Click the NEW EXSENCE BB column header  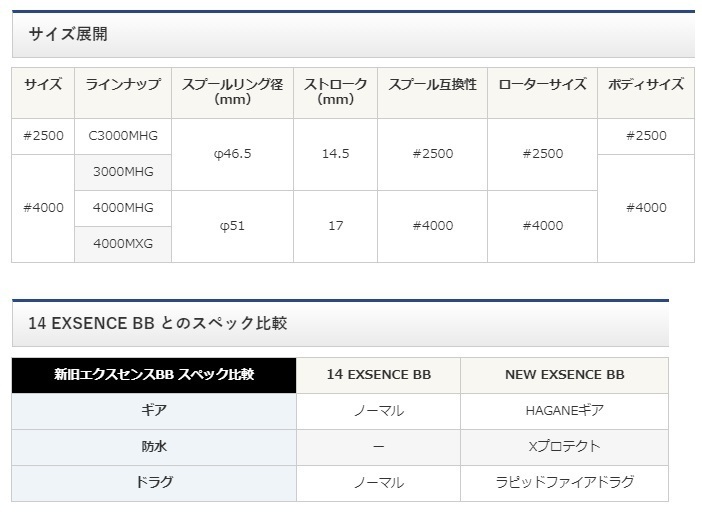564,375
